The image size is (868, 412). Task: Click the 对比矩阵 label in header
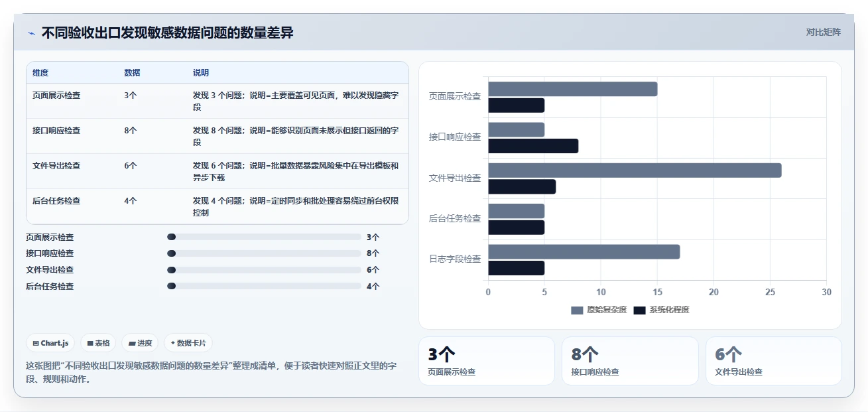point(823,32)
